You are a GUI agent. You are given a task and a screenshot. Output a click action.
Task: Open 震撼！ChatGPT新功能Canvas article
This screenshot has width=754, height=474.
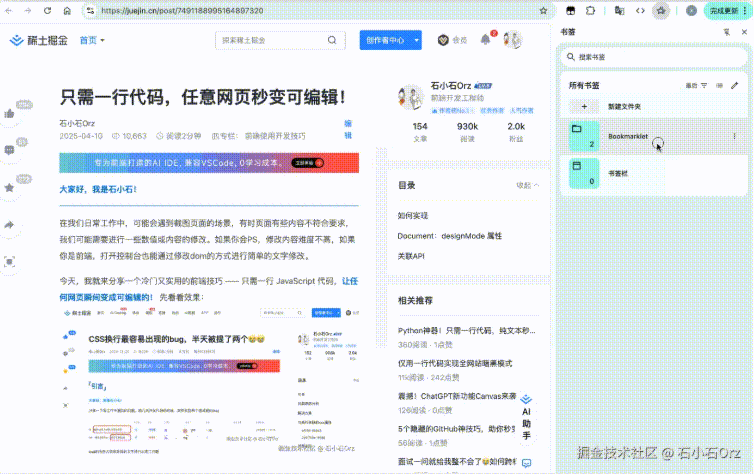pyautogui.click(x=457, y=396)
